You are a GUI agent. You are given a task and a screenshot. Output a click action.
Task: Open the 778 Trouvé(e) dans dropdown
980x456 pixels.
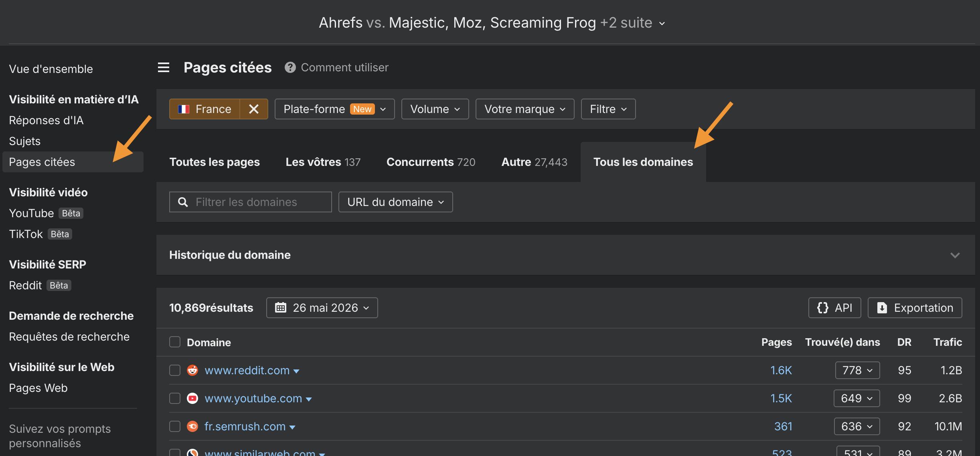click(857, 370)
